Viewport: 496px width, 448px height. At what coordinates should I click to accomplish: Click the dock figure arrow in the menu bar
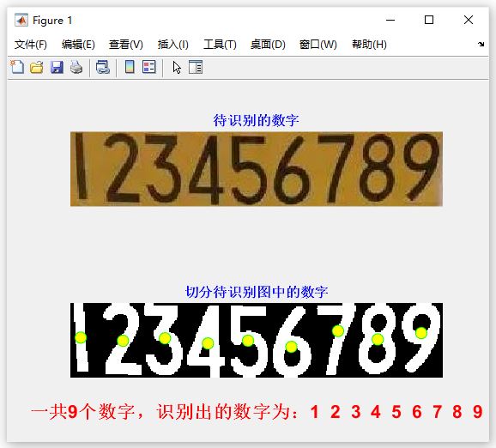[481, 45]
